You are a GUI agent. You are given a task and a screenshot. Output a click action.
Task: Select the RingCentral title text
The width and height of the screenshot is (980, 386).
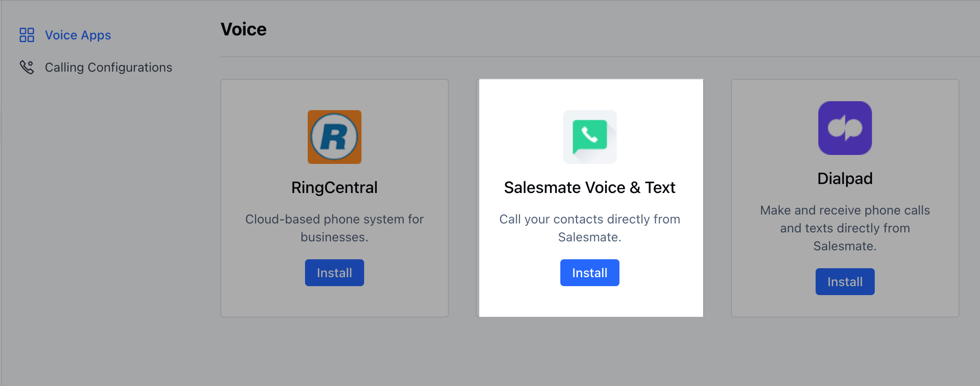(x=335, y=188)
